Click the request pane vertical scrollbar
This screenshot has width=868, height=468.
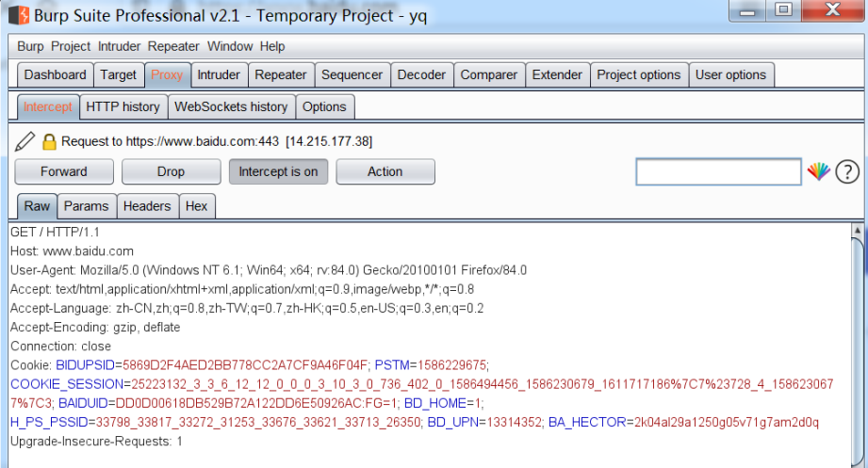tap(857, 354)
